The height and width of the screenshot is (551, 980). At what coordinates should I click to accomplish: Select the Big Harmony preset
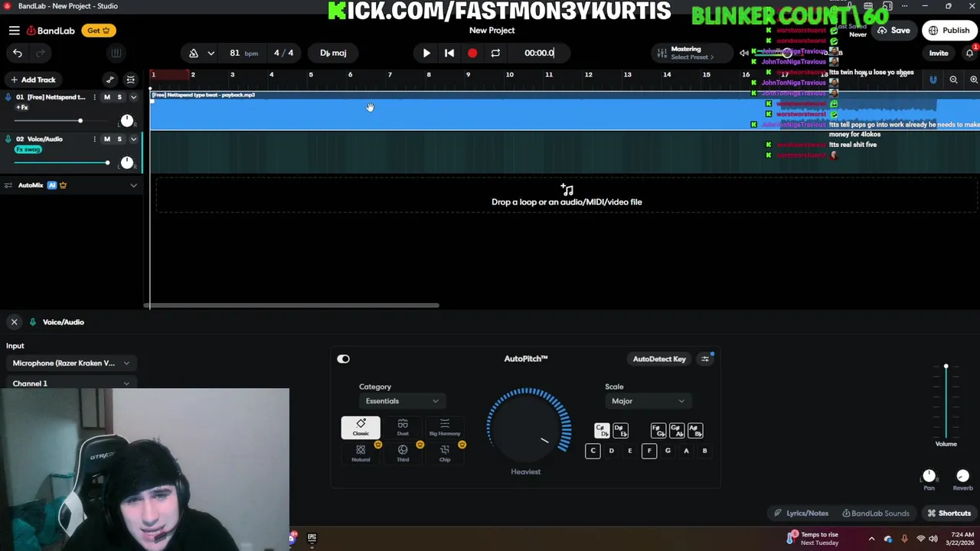(445, 428)
